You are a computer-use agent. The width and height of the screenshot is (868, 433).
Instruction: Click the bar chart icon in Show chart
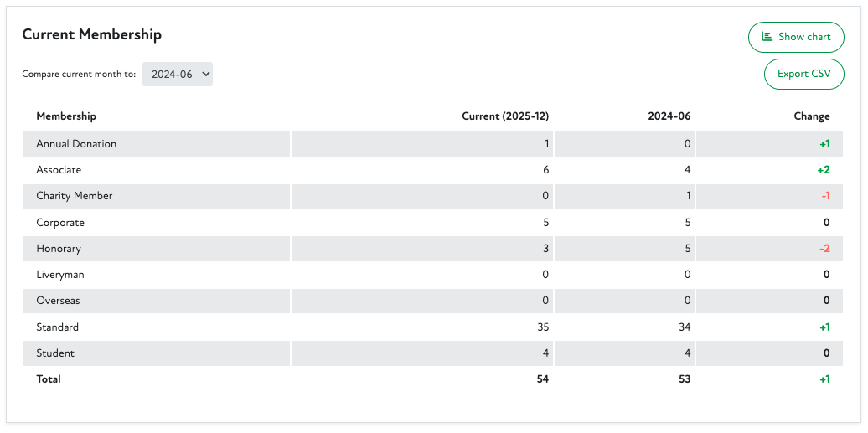click(767, 37)
